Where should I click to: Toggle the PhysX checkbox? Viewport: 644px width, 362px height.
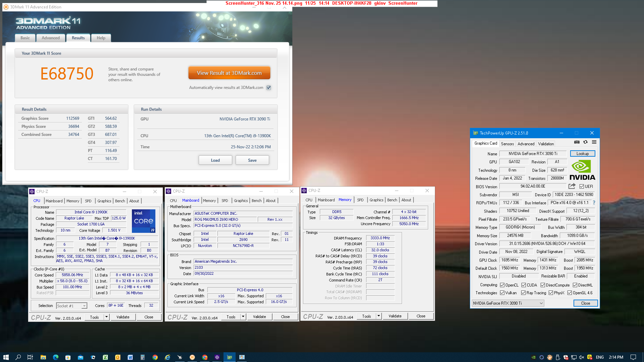tap(551, 293)
